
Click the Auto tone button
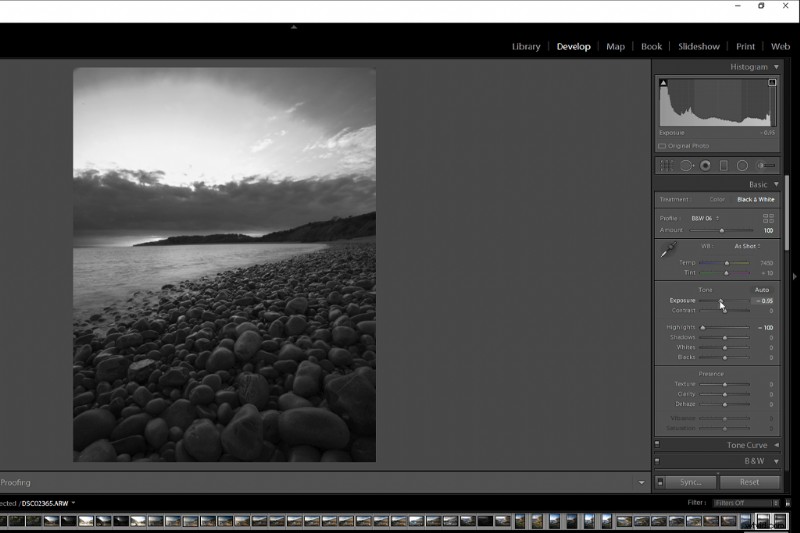tap(762, 290)
